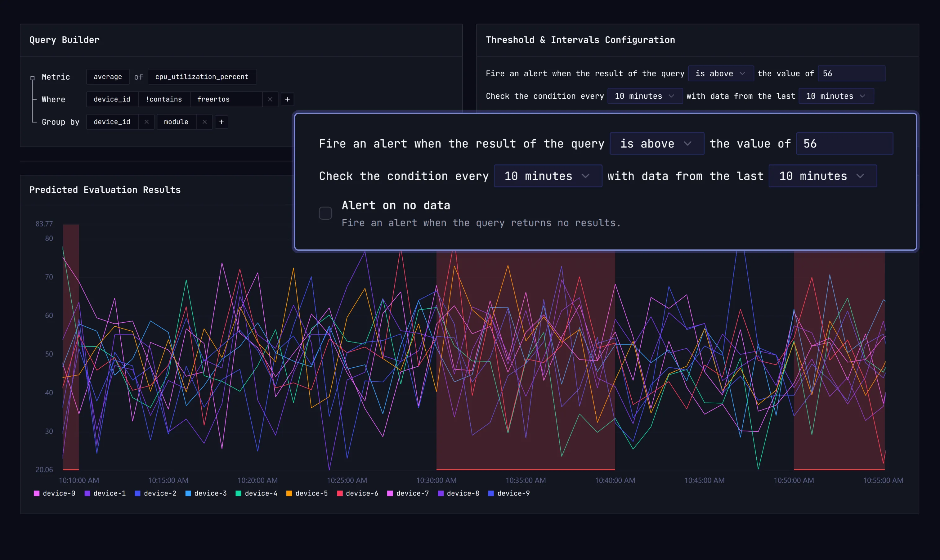Click the enlarged threshold value 56 field
Image resolution: width=940 pixels, height=560 pixels.
[x=844, y=144]
